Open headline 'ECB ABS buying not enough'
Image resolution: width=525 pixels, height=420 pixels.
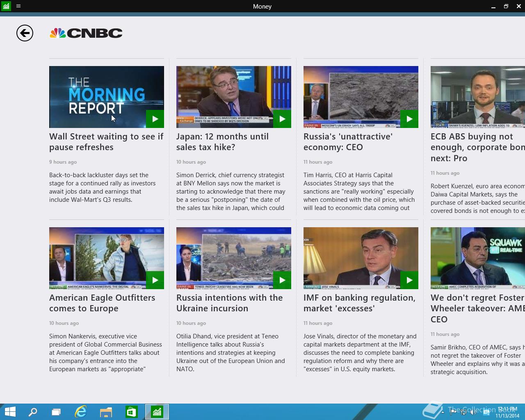click(478, 147)
